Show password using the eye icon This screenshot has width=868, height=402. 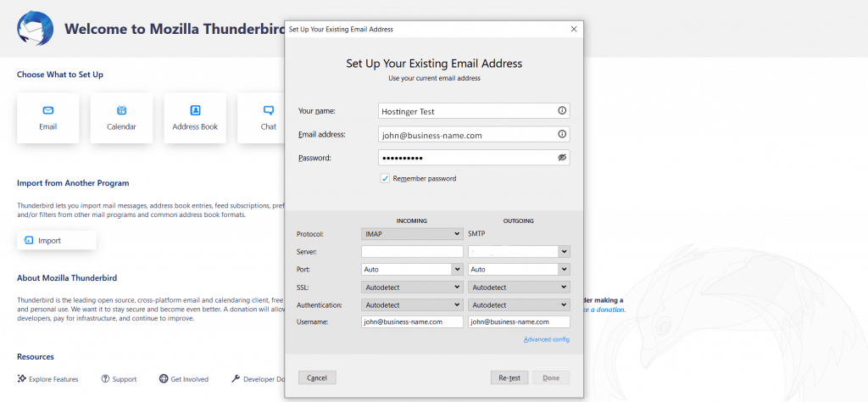tap(561, 158)
